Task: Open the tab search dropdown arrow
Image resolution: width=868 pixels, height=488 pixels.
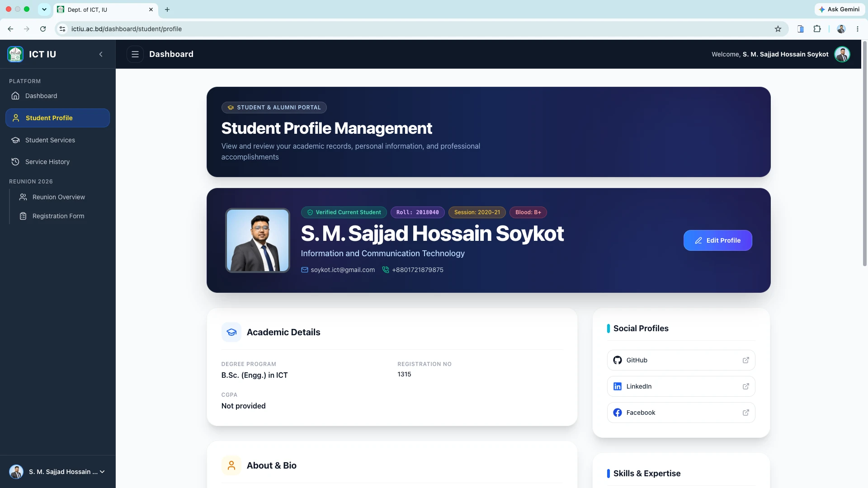Action: (44, 9)
